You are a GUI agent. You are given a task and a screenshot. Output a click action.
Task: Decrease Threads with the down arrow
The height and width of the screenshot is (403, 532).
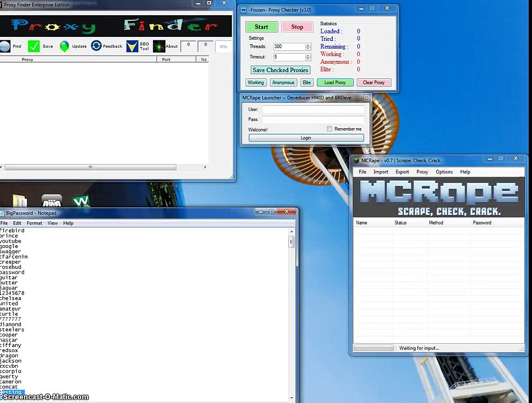[308, 49]
